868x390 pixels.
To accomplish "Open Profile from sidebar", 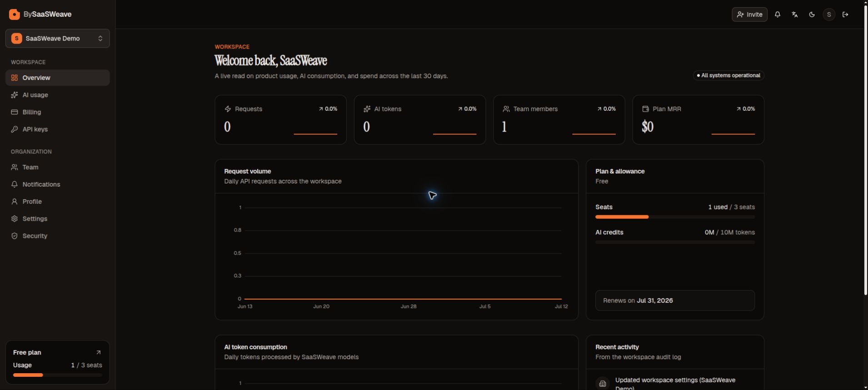I will (58, 202).
